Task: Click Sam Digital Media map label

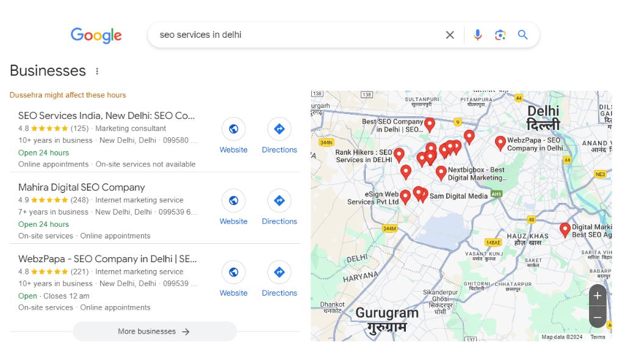Action: [458, 196]
